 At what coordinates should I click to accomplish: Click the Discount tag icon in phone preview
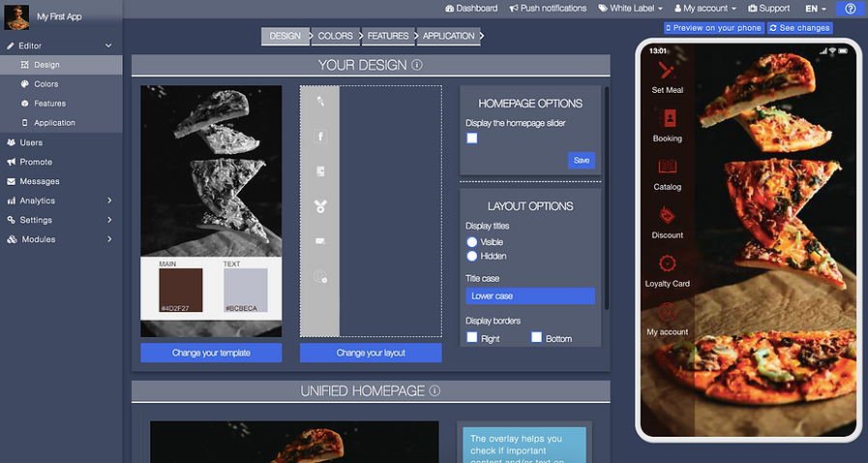[667, 215]
